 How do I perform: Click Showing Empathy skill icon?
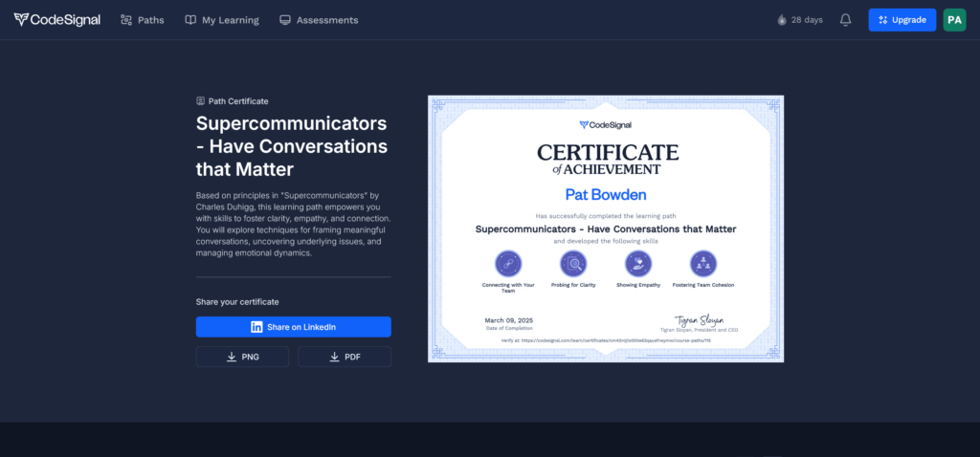(638, 264)
